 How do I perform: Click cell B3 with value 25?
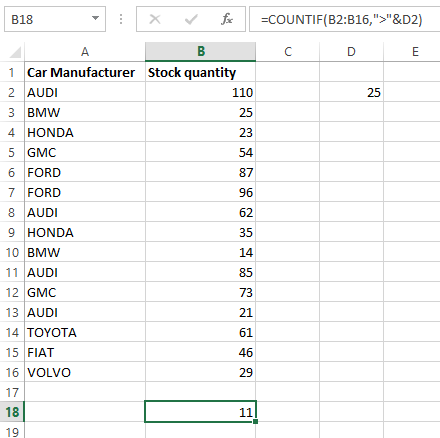(201, 112)
